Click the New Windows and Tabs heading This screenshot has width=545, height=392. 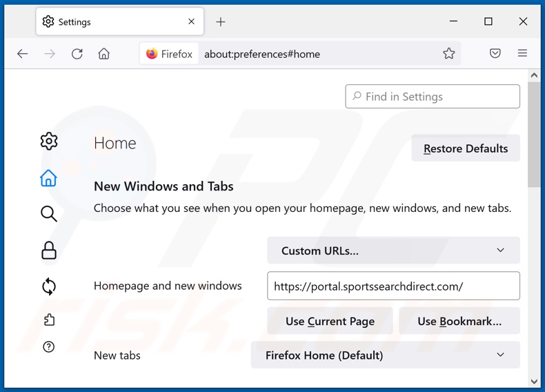163,186
